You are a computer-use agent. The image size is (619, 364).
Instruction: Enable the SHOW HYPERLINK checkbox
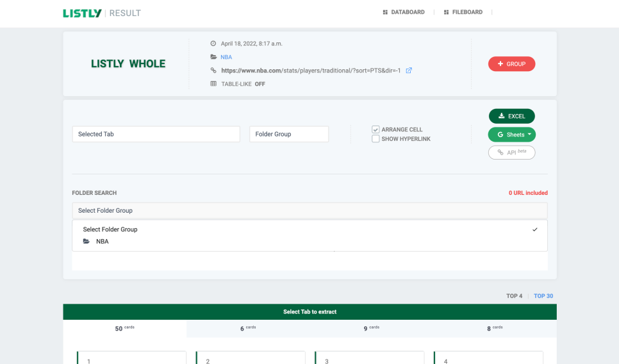pyautogui.click(x=376, y=139)
